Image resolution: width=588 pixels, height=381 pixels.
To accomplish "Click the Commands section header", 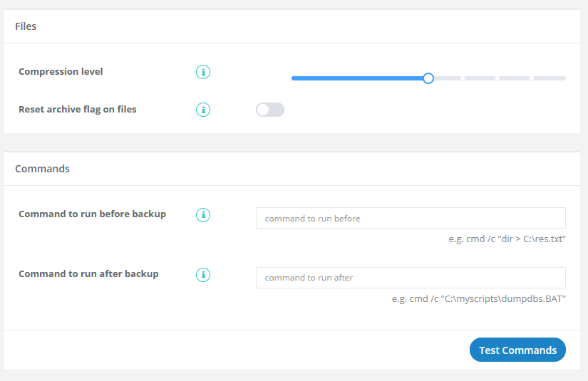I will 42,169.
